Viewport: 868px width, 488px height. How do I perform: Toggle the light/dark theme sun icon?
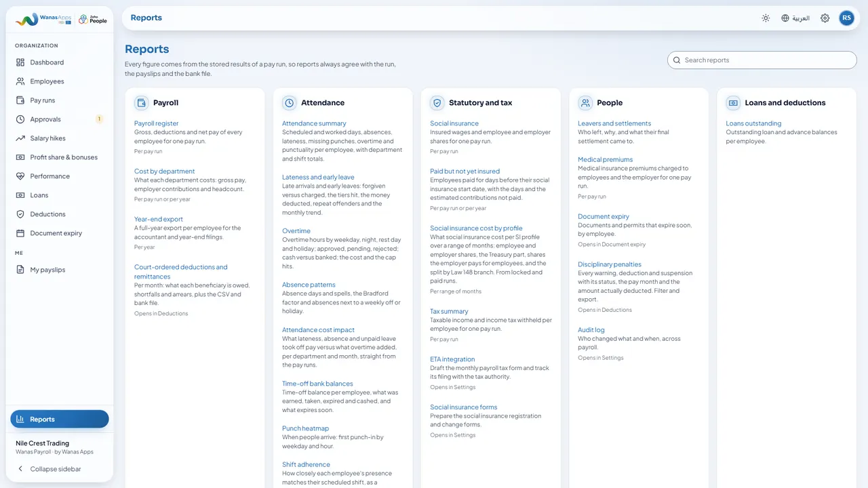pos(766,18)
